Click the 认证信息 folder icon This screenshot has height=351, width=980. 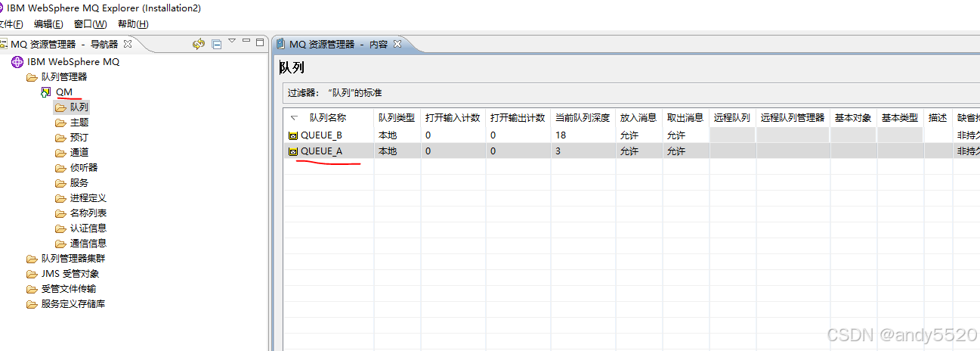click(60, 228)
